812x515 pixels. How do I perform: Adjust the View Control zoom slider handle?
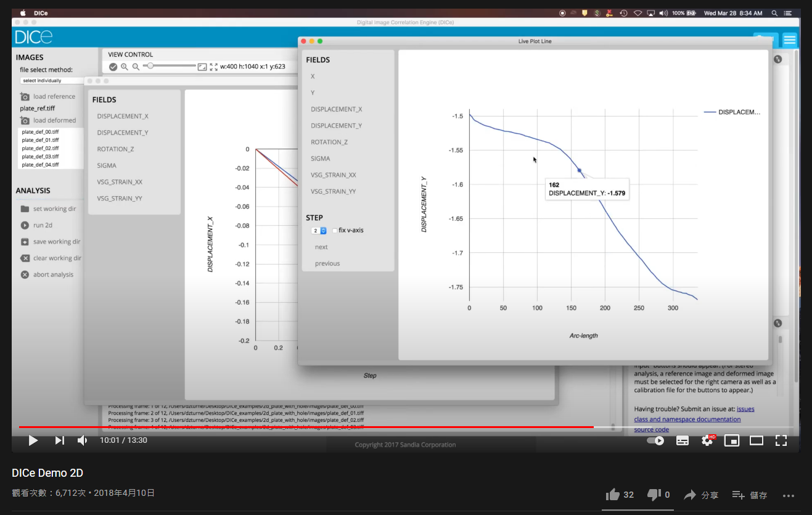150,65
